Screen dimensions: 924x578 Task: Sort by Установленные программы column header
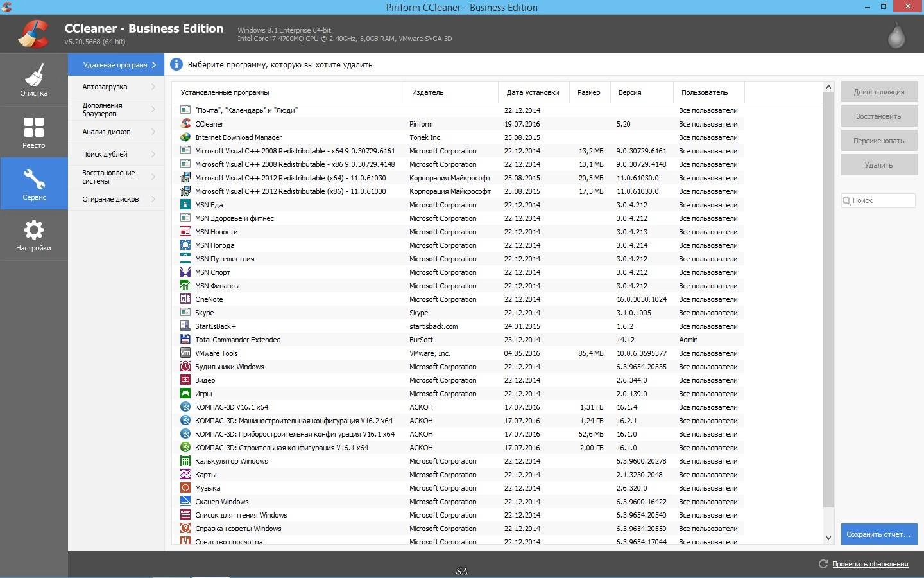click(288, 92)
